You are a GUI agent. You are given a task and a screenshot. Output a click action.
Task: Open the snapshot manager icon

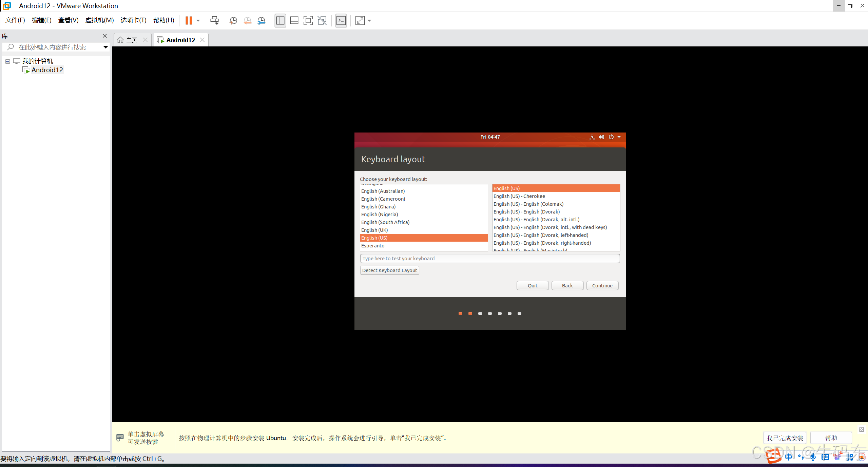point(261,21)
